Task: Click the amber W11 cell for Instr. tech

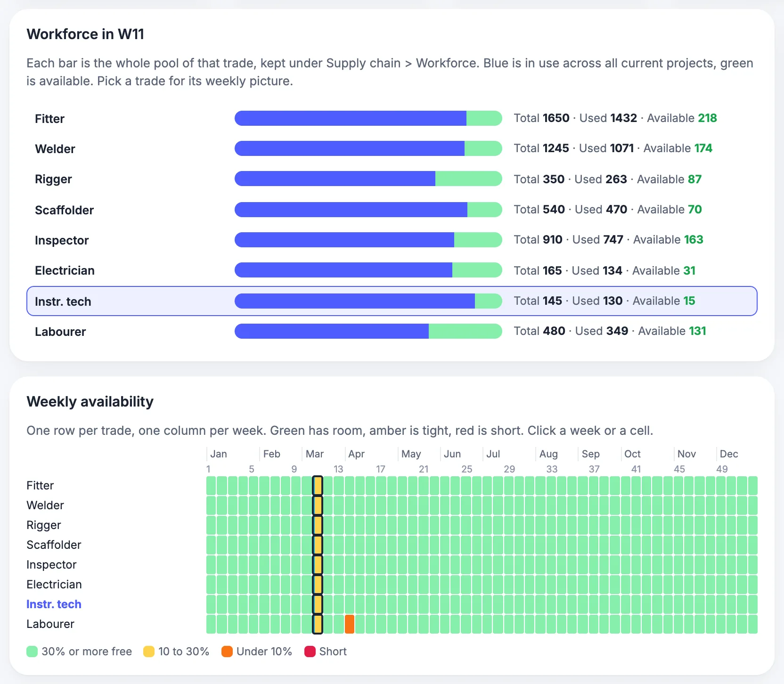Action: 318,604
